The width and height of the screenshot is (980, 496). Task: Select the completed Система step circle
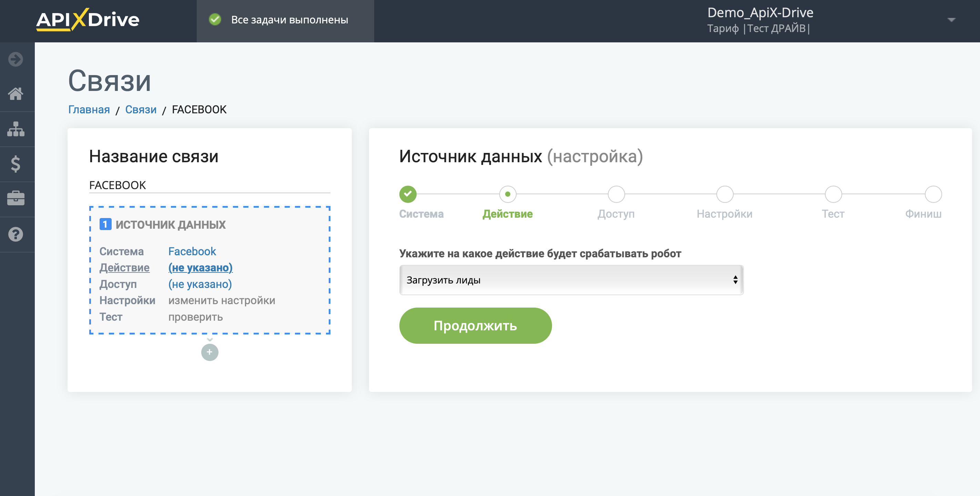(408, 194)
